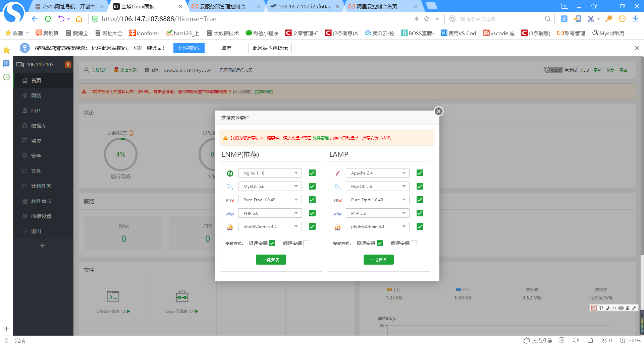644x345 pixels.
Task: Enable compile install for LNMP
Action: tap(306, 243)
